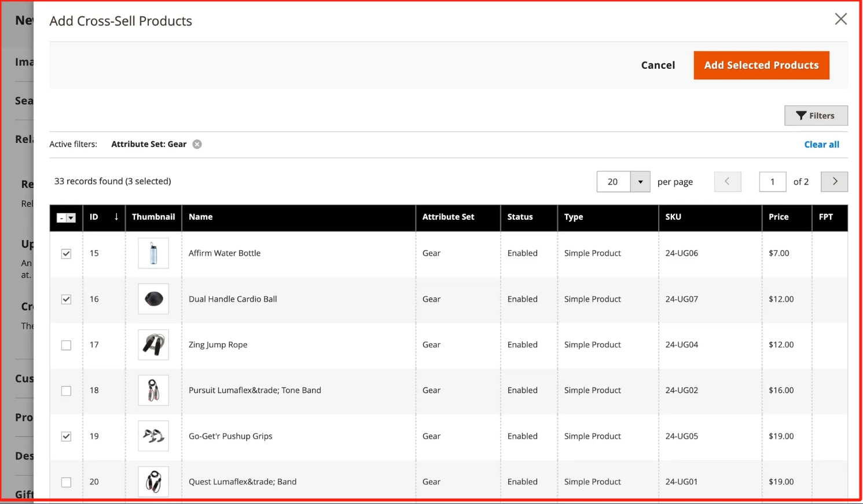The width and height of the screenshot is (863, 504).
Task: Close the Add Cross-Sell Products dialog
Action: [x=840, y=19]
